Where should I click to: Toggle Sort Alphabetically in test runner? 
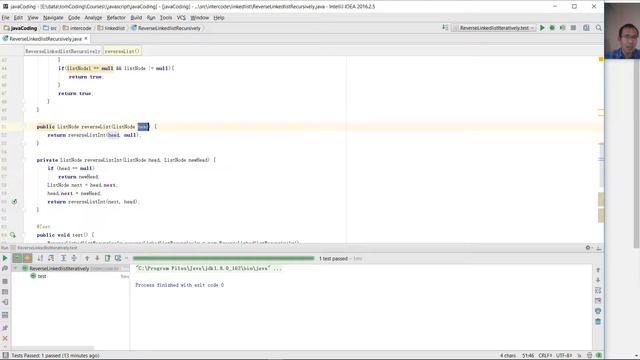[40, 258]
